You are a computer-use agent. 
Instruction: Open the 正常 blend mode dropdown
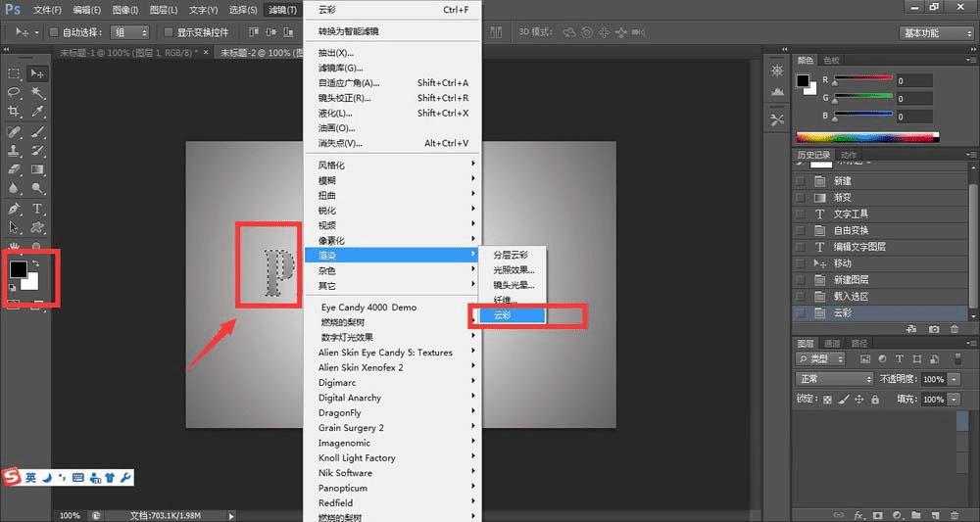click(x=834, y=379)
